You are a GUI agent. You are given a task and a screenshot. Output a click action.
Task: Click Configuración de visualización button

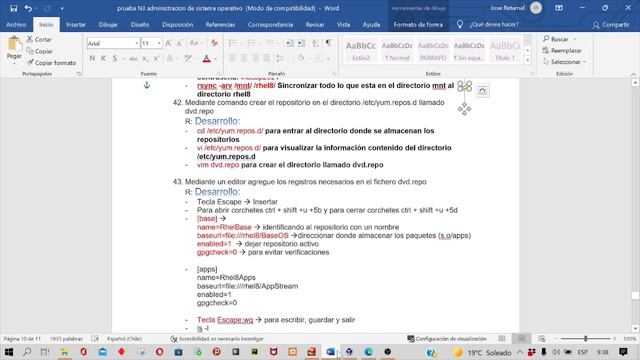pyautogui.click(x=447, y=339)
